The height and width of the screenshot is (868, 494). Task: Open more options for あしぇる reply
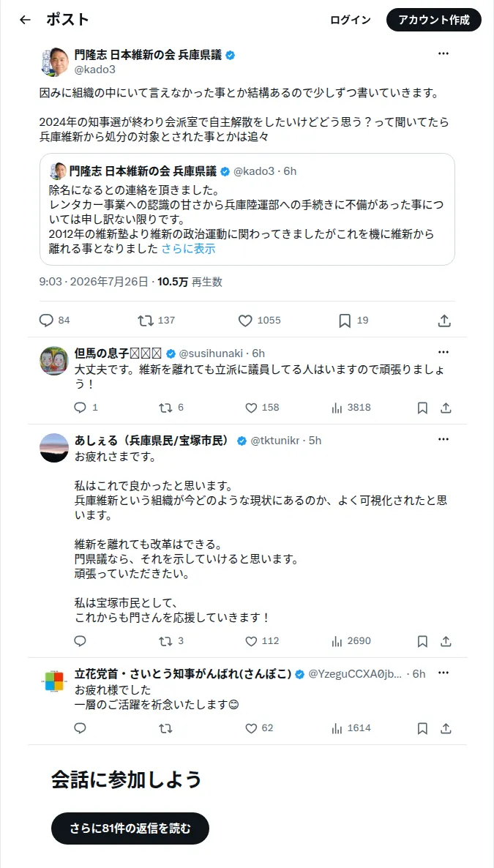pyautogui.click(x=444, y=439)
